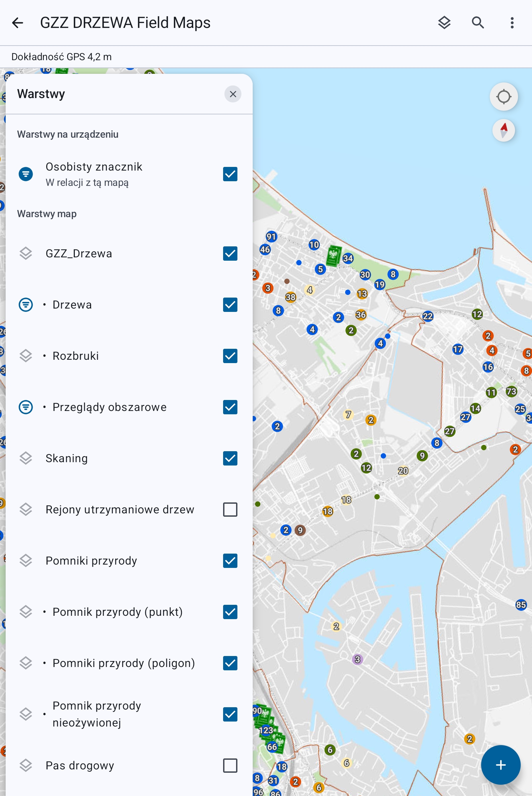532x796 pixels.
Task: Close the Warstwy panel
Action: tap(233, 94)
